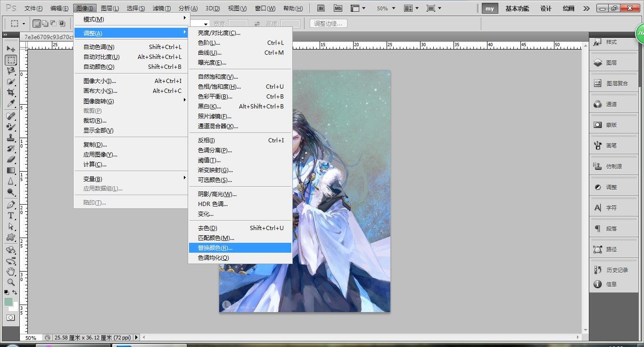644x347 pixels.
Task: Open Mini Bridge with Mb icon
Action: coord(338,8)
